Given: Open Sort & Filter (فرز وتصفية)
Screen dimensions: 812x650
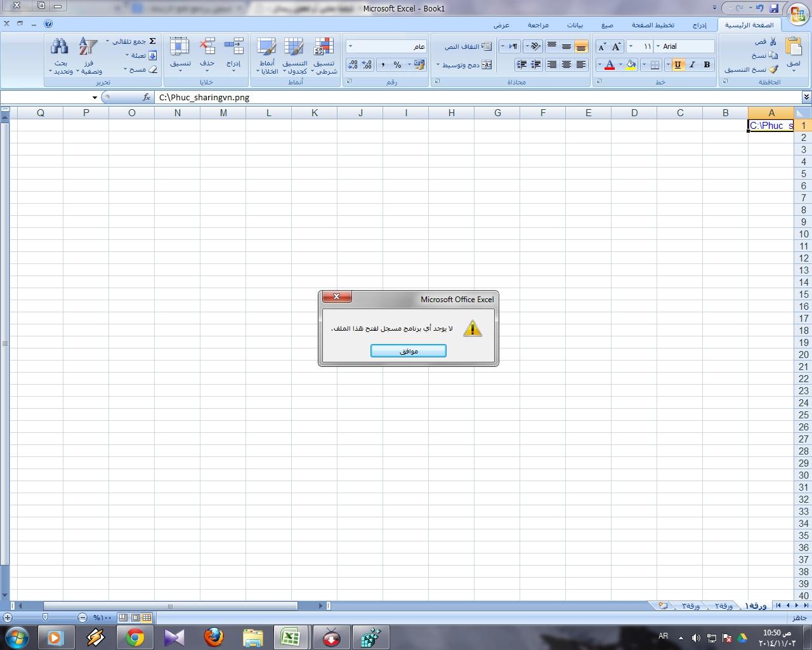Looking at the screenshot, I should 88,56.
